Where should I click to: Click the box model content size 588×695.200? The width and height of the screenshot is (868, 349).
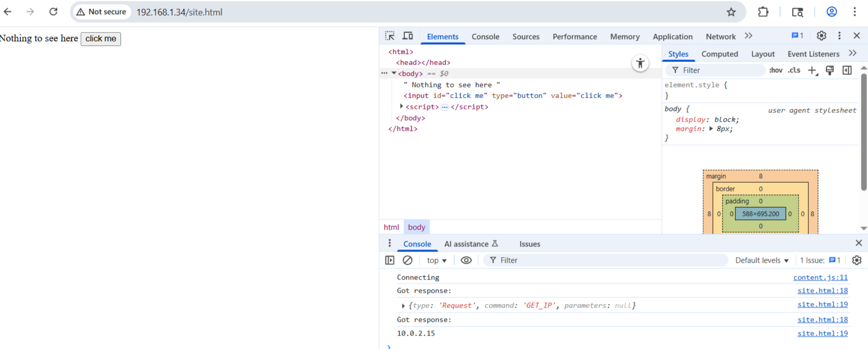pyautogui.click(x=760, y=214)
